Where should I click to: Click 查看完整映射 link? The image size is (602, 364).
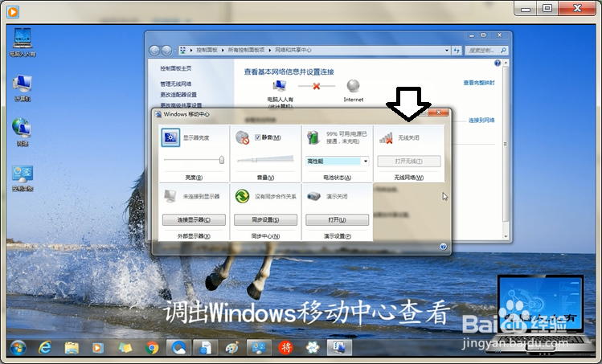479,83
